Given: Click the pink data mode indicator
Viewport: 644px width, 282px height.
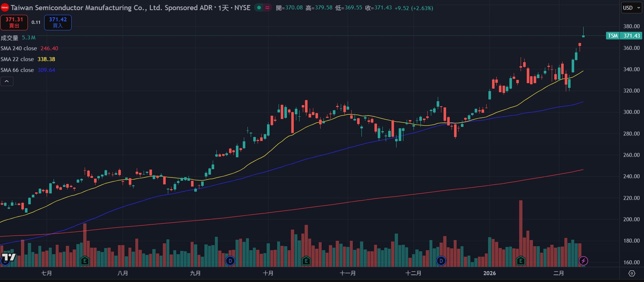Looking at the screenshot, I should (x=267, y=8).
